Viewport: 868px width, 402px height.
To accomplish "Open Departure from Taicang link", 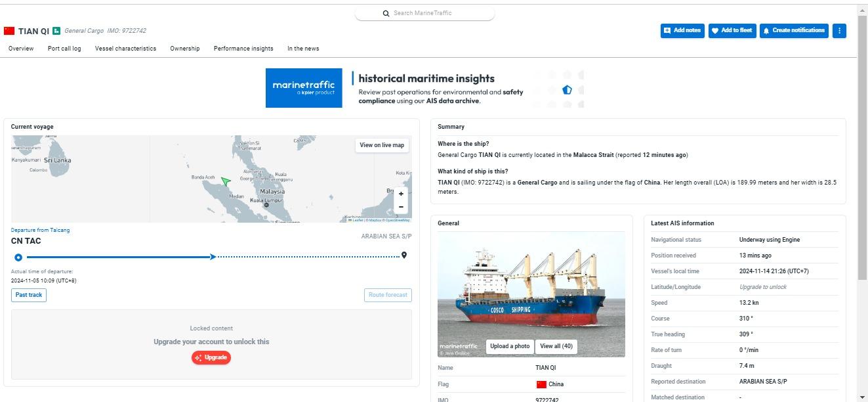I will point(40,230).
